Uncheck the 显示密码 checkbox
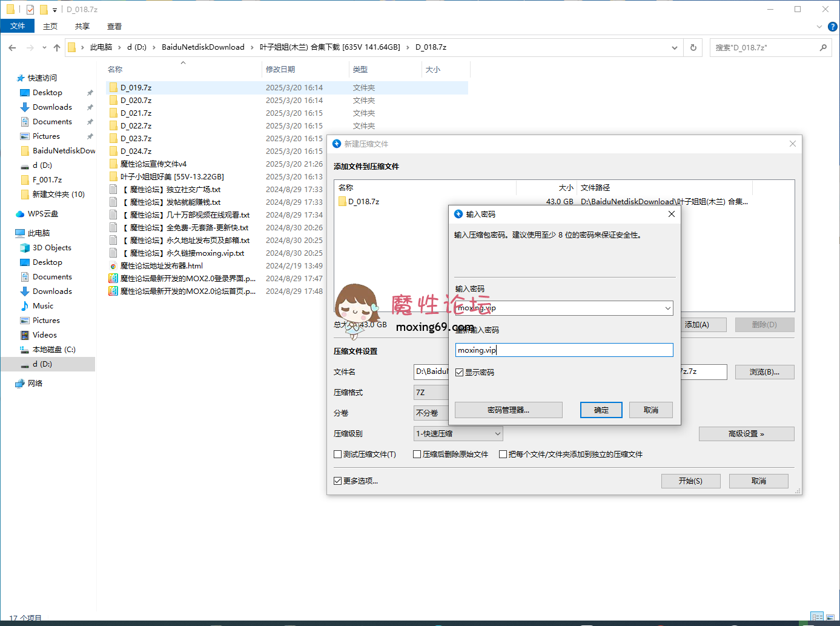Screen dimensions: 840x626 click(460, 373)
